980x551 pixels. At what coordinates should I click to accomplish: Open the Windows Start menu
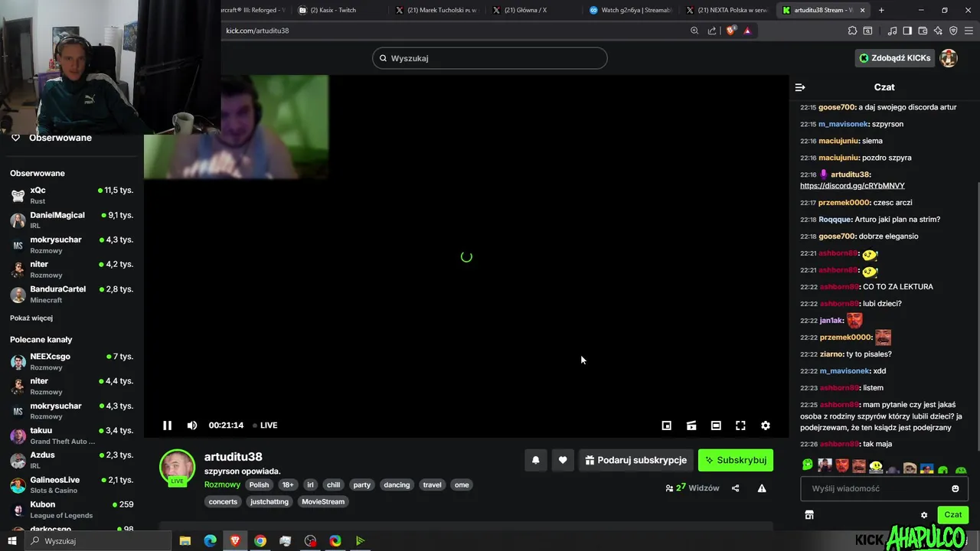pyautogui.click(x=12, y=541)
